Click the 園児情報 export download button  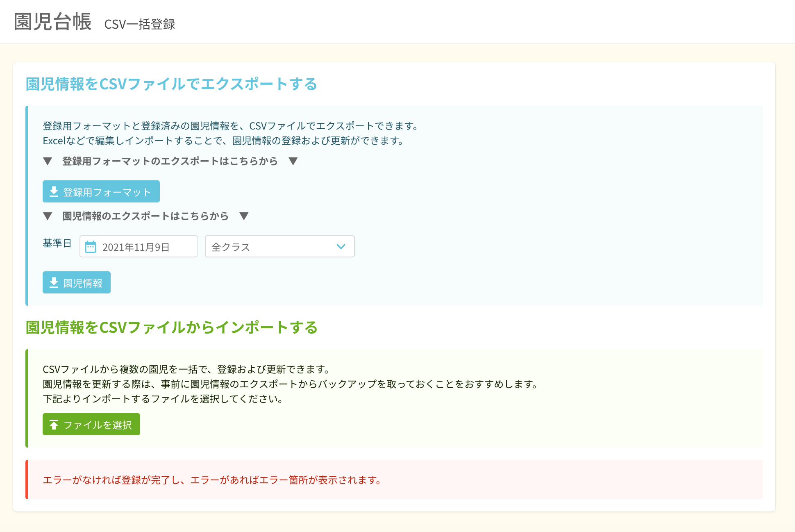pos(77,282)
